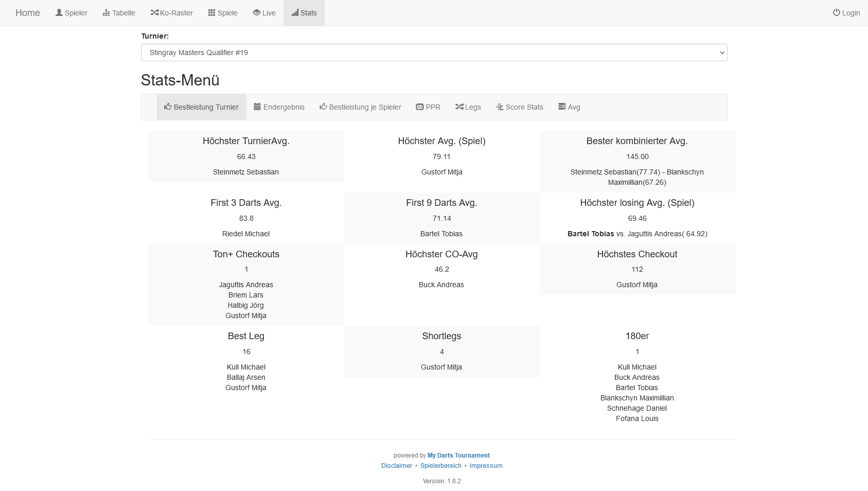Open the Avg stats tab
The width and height of the screenshot is (868, 491).
click(x=569, y=107)
